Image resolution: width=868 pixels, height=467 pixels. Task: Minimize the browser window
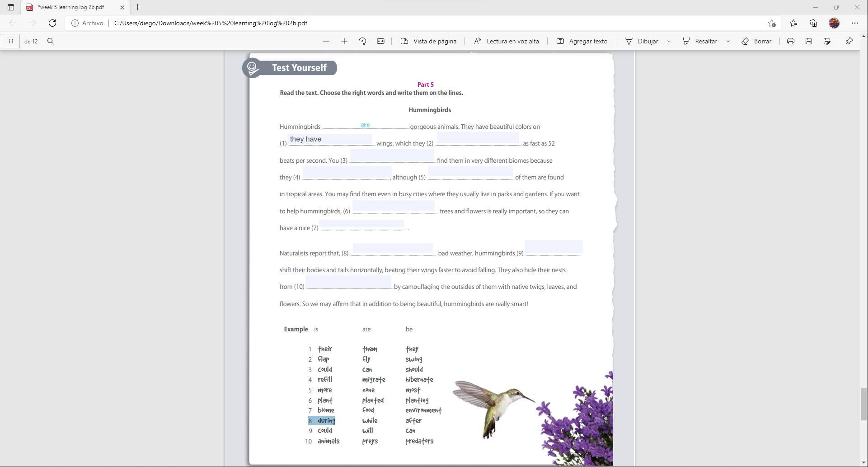[x=816, y=7]
